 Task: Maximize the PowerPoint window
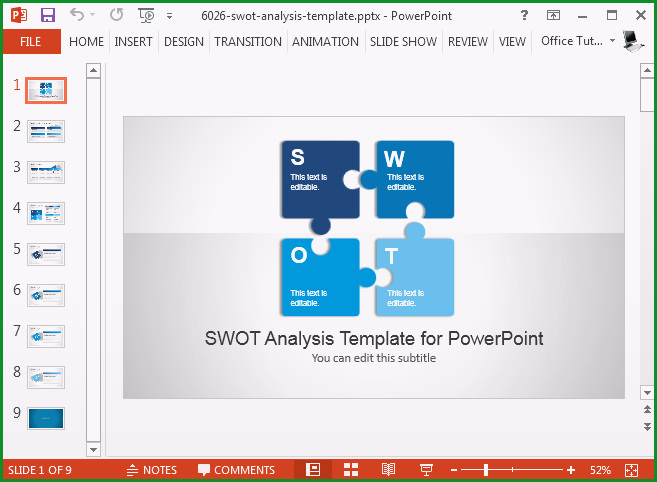tap(612, 16)
